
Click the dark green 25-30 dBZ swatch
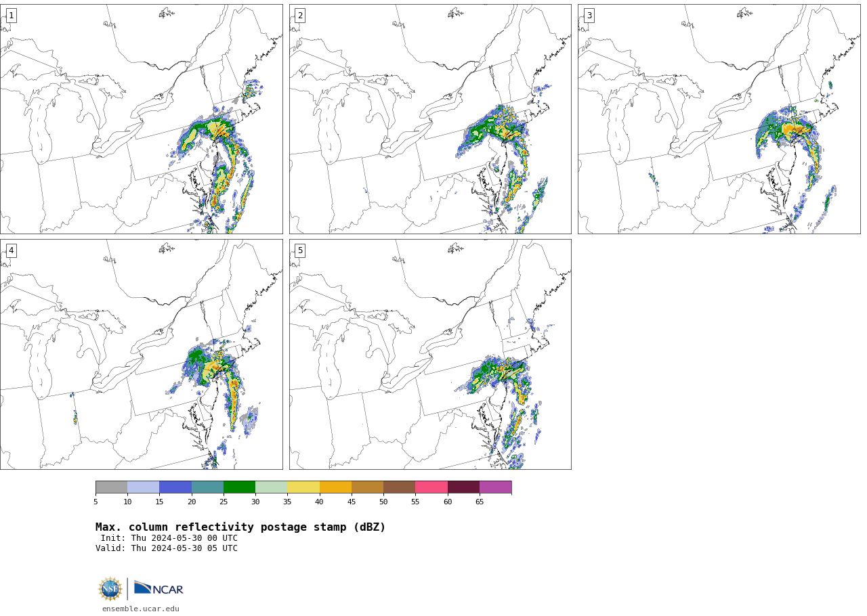coord(239,487)
